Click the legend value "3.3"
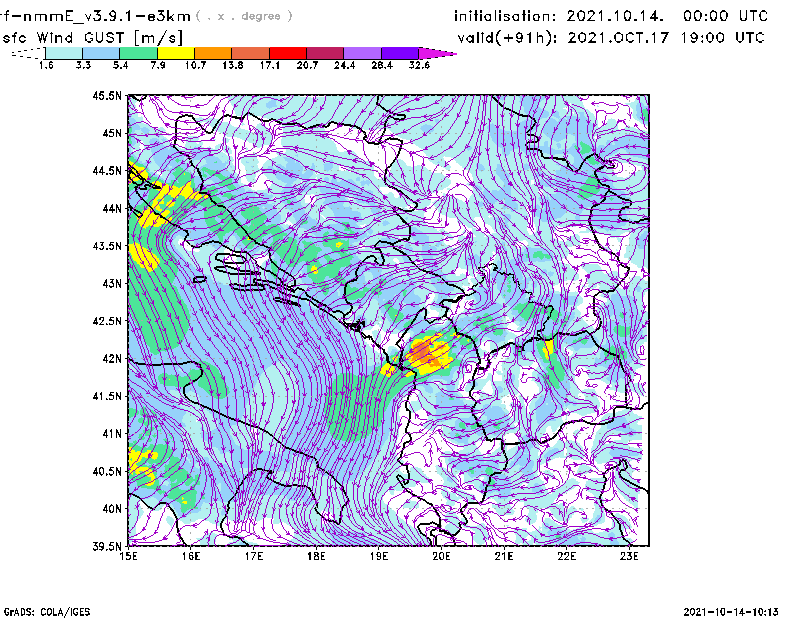The image size is (800, 618). 83,65
